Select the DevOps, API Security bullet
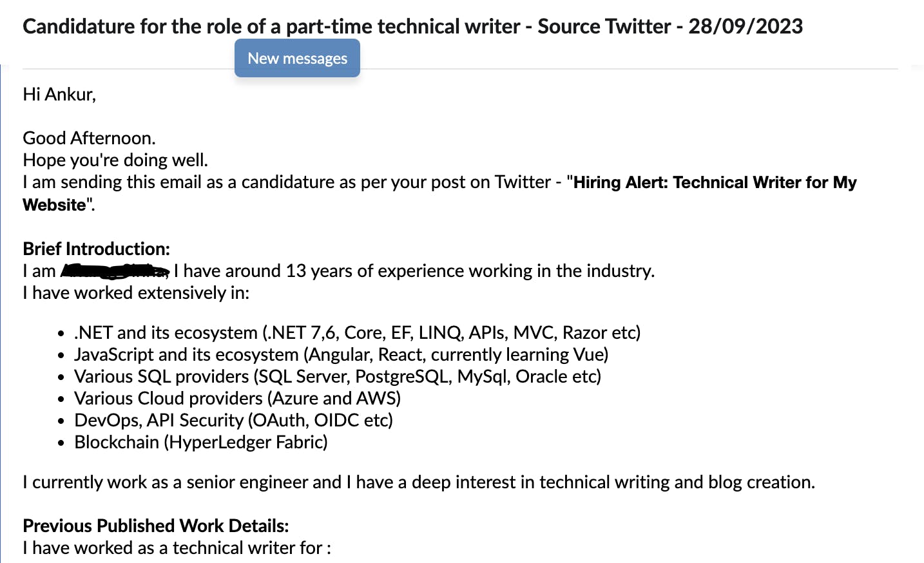This screenshot has height=563, width=924. click(x=233, y=421)
